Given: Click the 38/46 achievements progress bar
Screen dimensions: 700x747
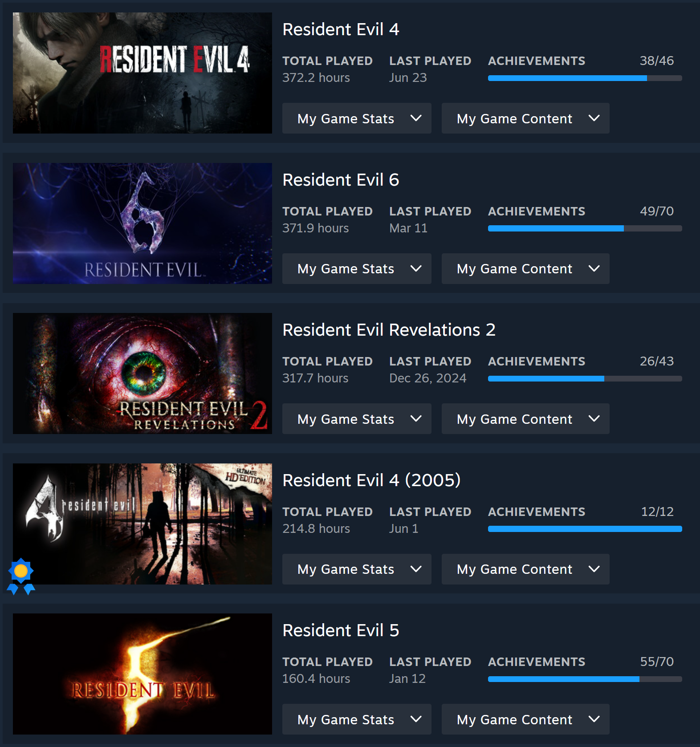Looking at the screenshot, I should point(585,78).
